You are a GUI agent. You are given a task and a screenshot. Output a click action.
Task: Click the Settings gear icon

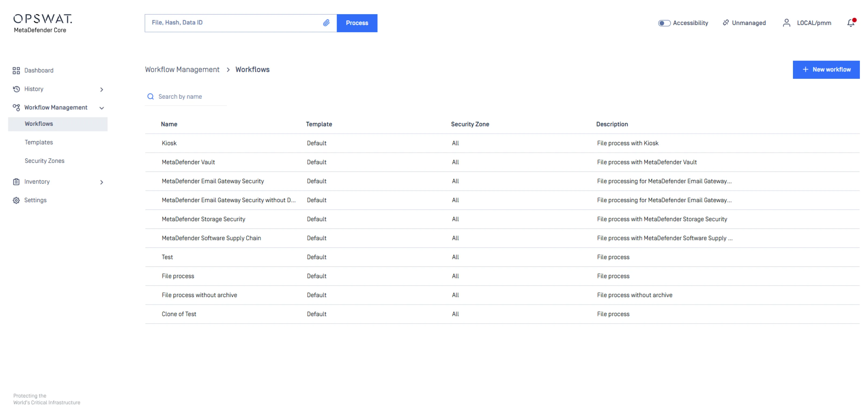click(16, 200)
